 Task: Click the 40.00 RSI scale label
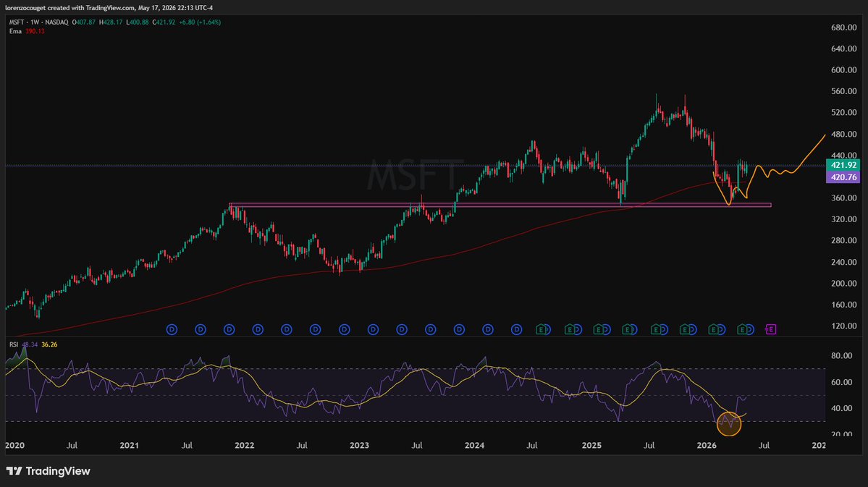841,408
